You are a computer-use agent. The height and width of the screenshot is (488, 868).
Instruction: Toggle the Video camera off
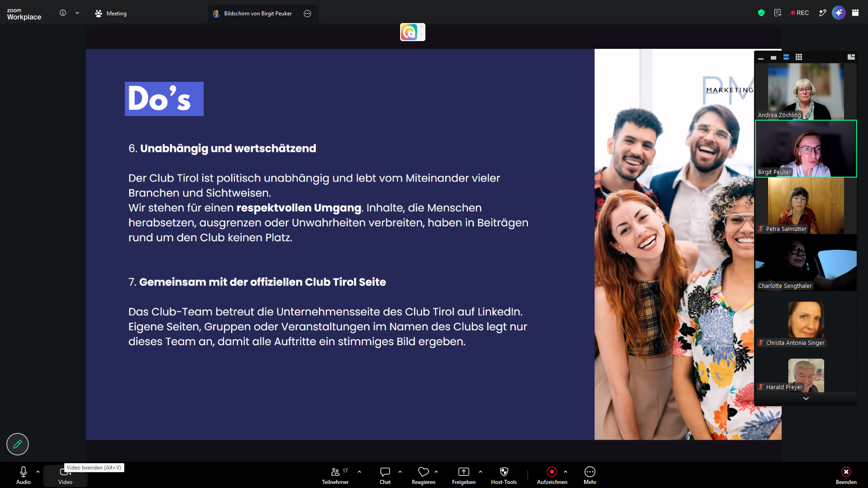(x=65, y=476)
